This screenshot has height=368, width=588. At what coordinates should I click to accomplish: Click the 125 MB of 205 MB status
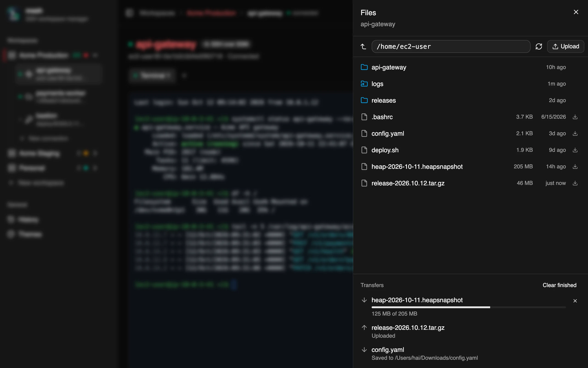394,313
